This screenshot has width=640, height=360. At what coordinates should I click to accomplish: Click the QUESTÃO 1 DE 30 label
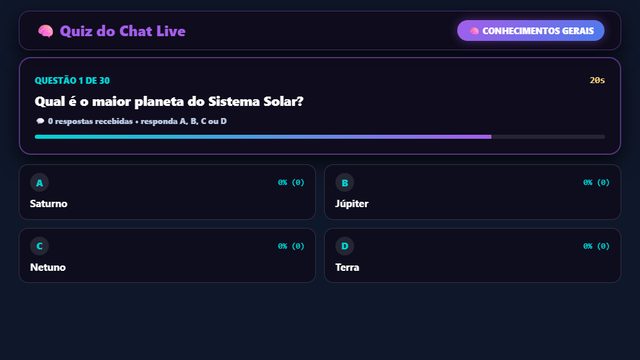point(72,81)
